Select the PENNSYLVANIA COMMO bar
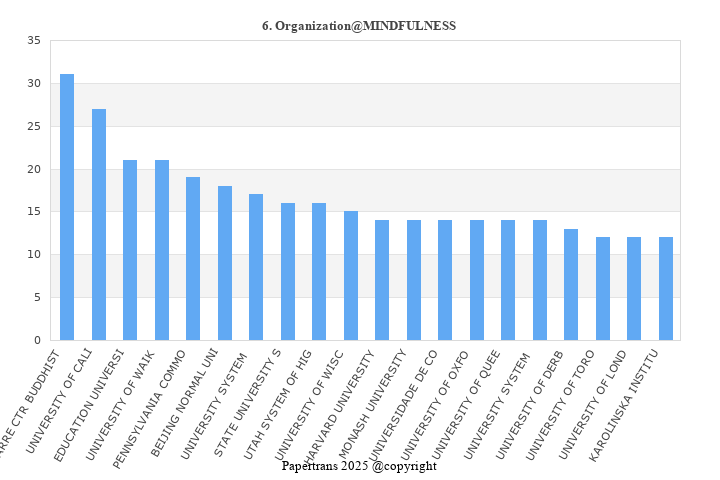 193,259
